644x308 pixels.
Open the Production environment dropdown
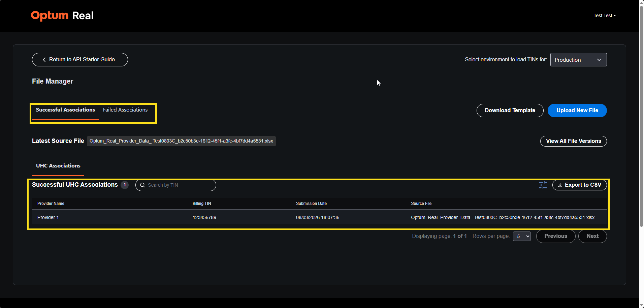click(x=578, y=60)
